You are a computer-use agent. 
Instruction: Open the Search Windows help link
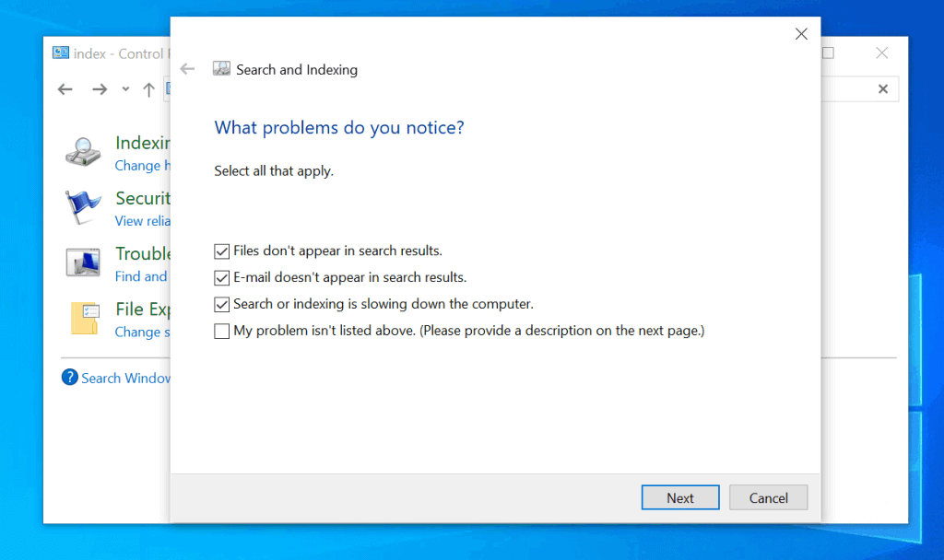coord(125,378)
